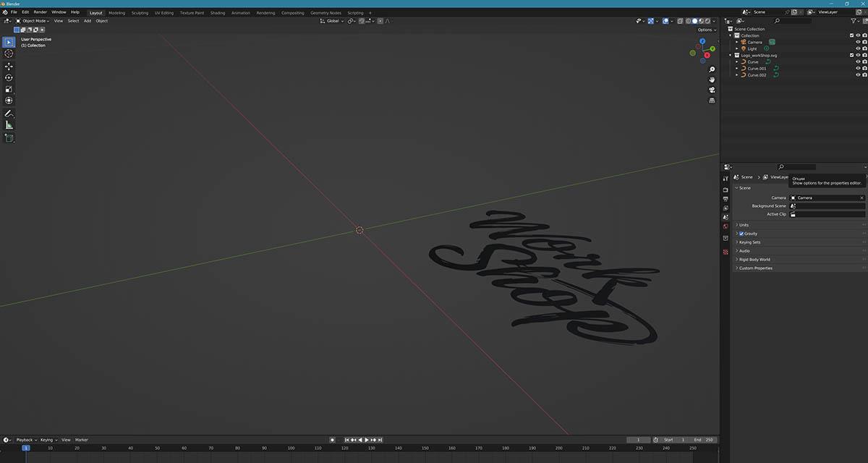Hide the Camera object in viewport
868x463 pixels.
(858, 42)
